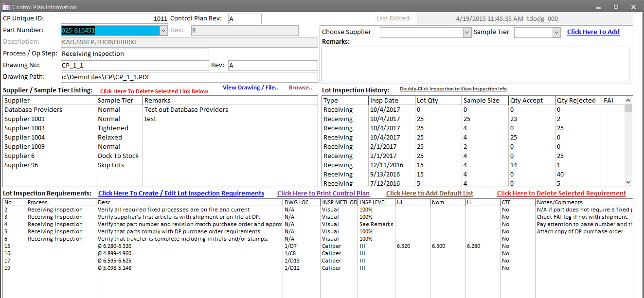Open the Part Number dropdown
The image size is (644, 298).
(164, 30)
